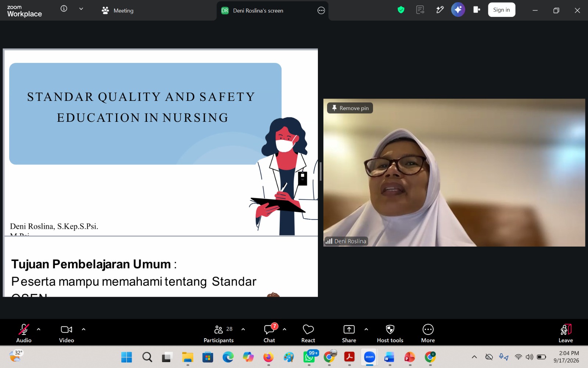The image size is (588, 368).
Task: Click the Sign in button
Action: click(501, 10)
